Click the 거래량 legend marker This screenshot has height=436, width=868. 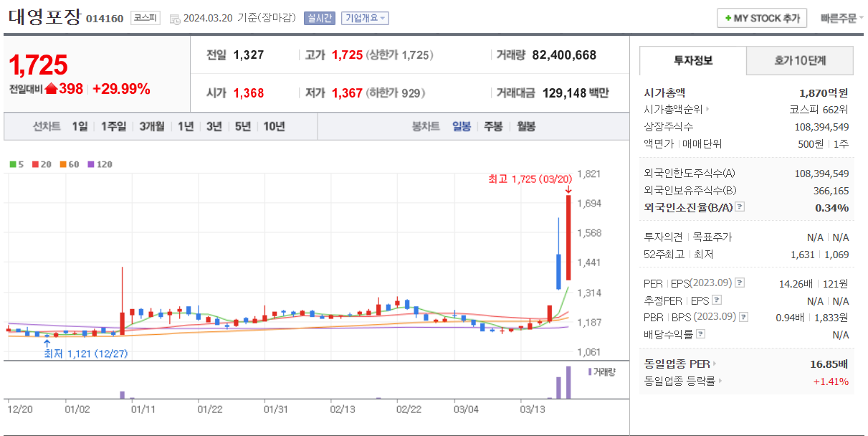pyautogui.click(x=589, y=371)
